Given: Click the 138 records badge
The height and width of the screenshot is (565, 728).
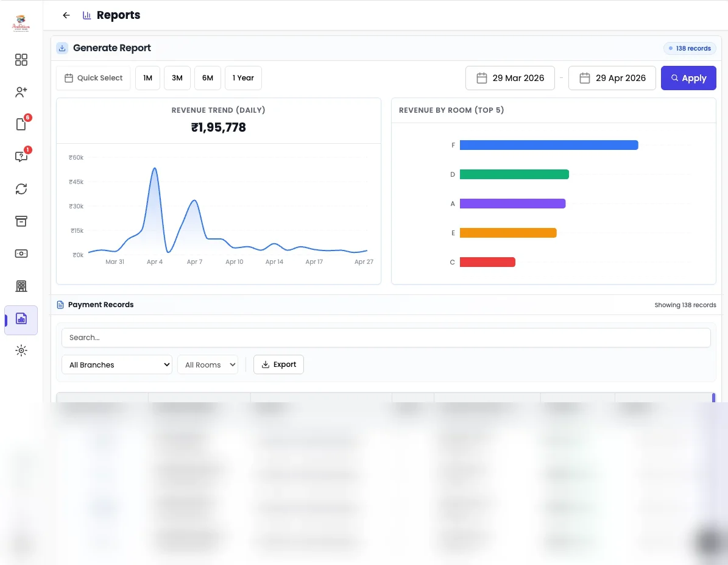Looking at the screenshot, I should click(690, 48).
